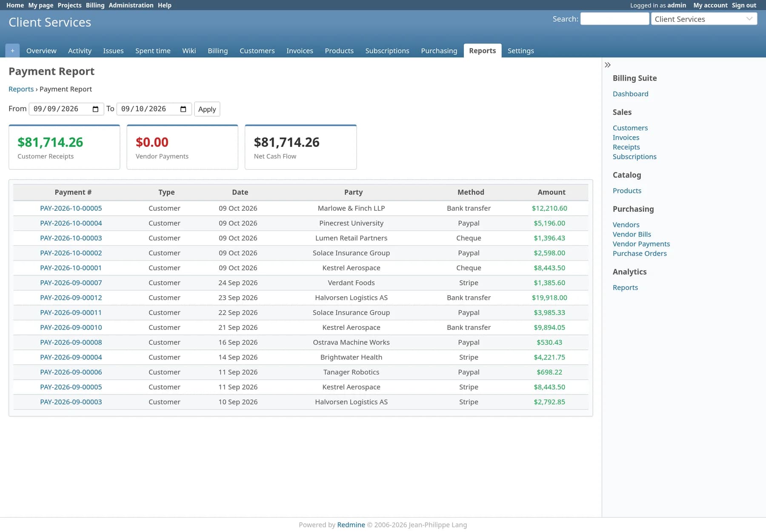Open the Purchasing tab

pos(439,51)
